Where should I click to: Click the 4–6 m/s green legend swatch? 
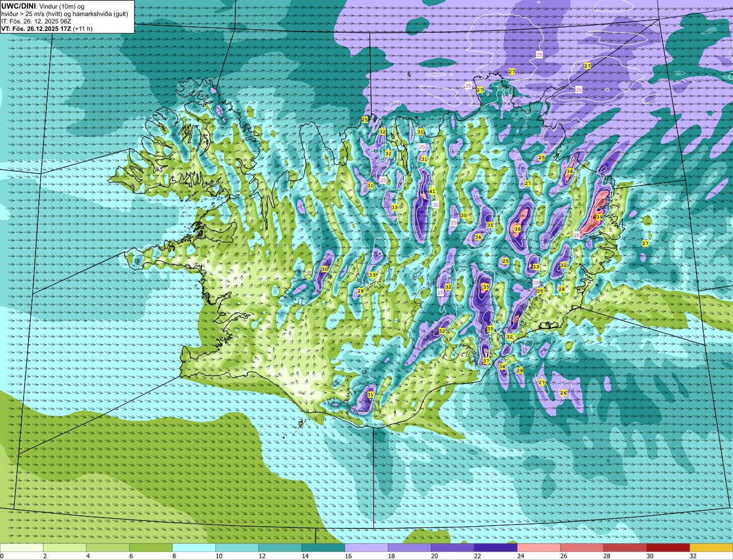click(108, 548)
